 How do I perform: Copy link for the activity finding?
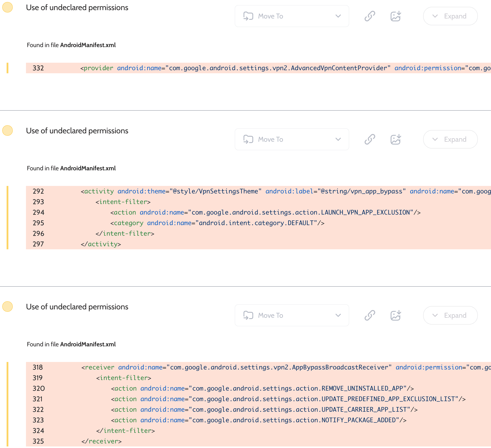pyautogui.click(x=369, y=139)
